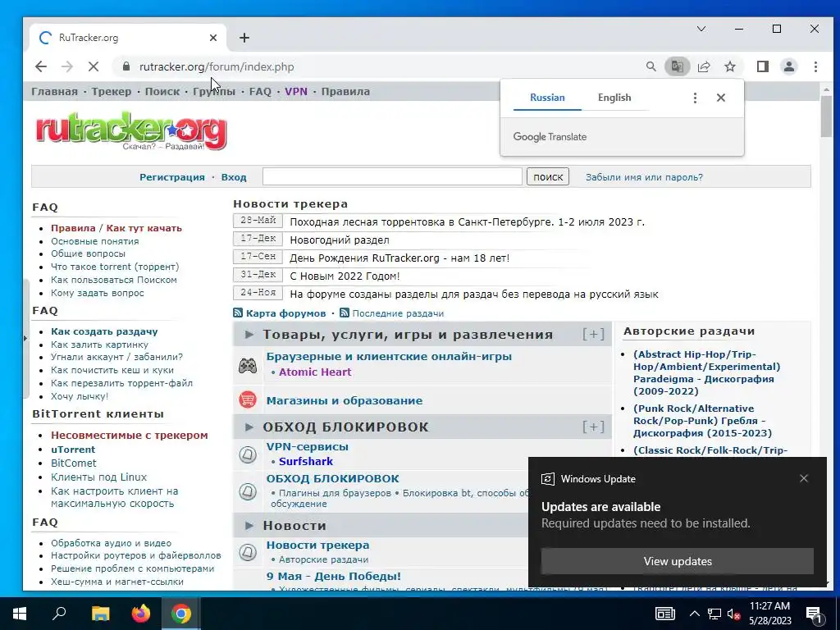This screenshot has width=840, height=630.
Task: Open the taskbar clock showing 11:27 AM
Action: click(769, 614)
